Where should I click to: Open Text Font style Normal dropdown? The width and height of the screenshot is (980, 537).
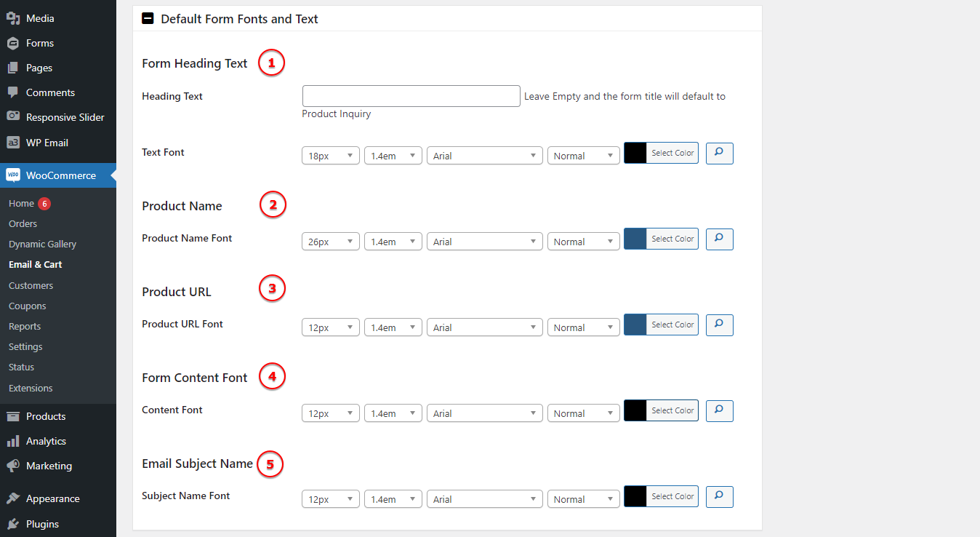584,156
